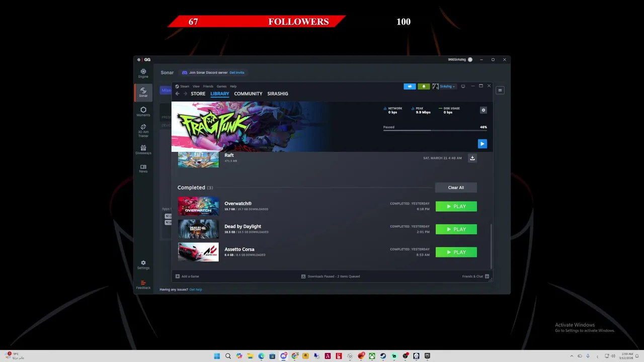This screenshot has width=644, height=362.
Task: Open Giveaways in the GG sidebar
Action: [143, 150]
